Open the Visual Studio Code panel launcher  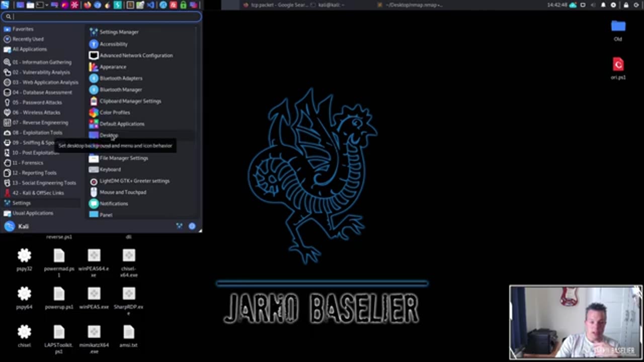coord(150,5)
